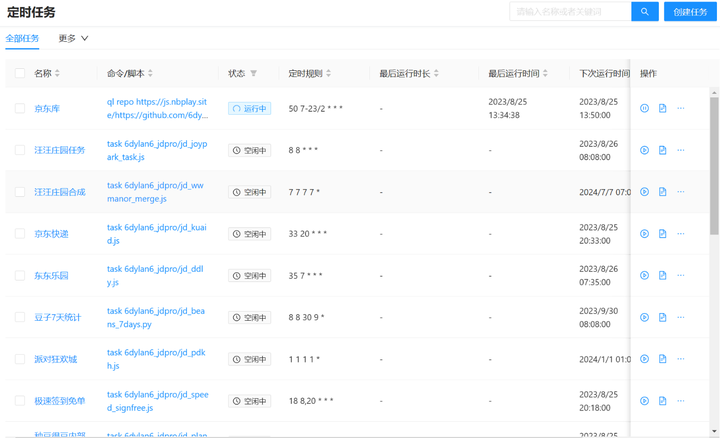Run the 汪汪庄园任务 task
This screenshot has width=720, height=438.
click(x=644, y=150)
